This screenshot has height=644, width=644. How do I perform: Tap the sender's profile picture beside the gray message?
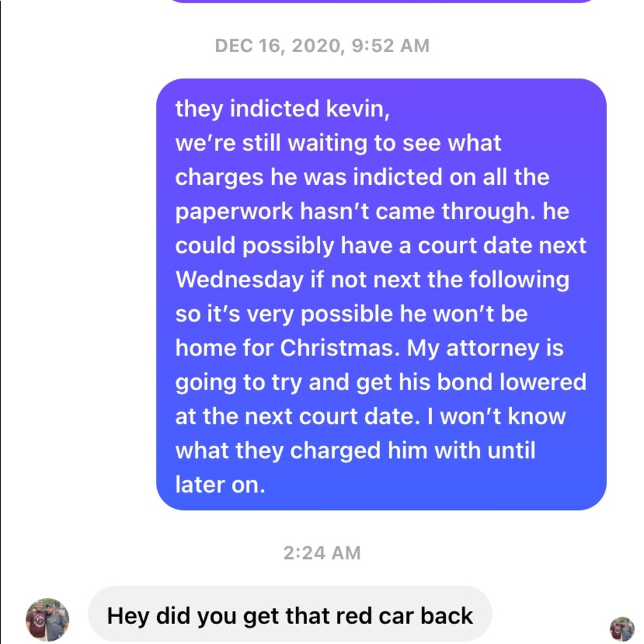coord(47,620)
